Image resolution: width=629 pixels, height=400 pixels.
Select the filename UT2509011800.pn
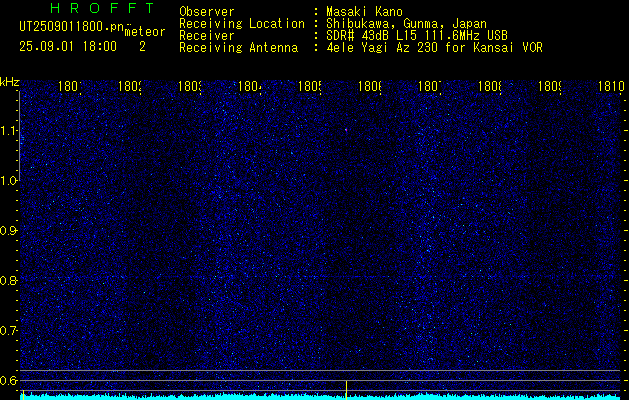coord(72,27)
